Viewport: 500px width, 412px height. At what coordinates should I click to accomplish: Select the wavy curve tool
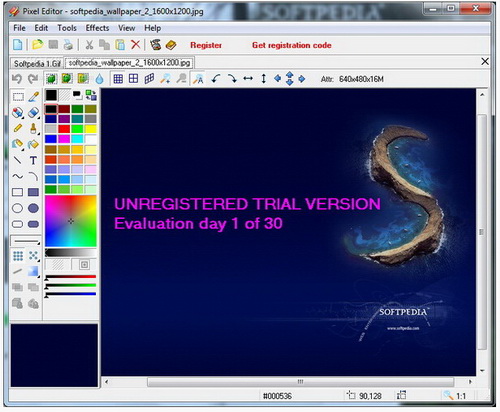click(x=17, y=176)
